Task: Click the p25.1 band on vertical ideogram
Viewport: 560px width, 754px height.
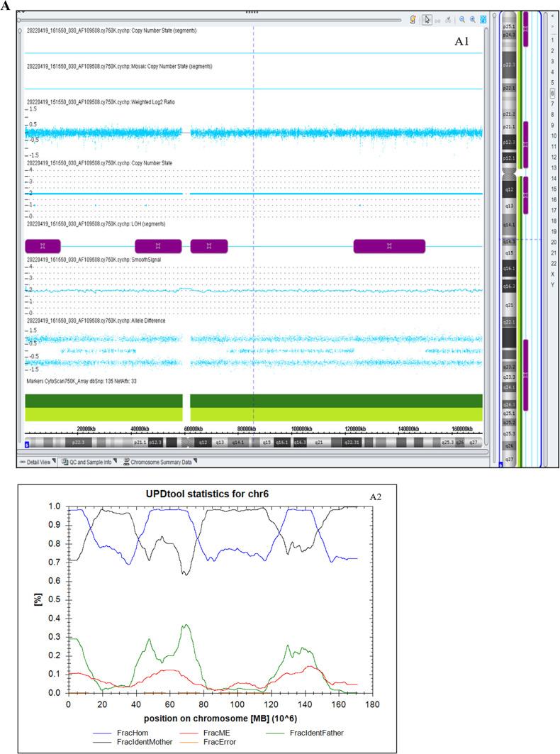Action: (509, 26)
